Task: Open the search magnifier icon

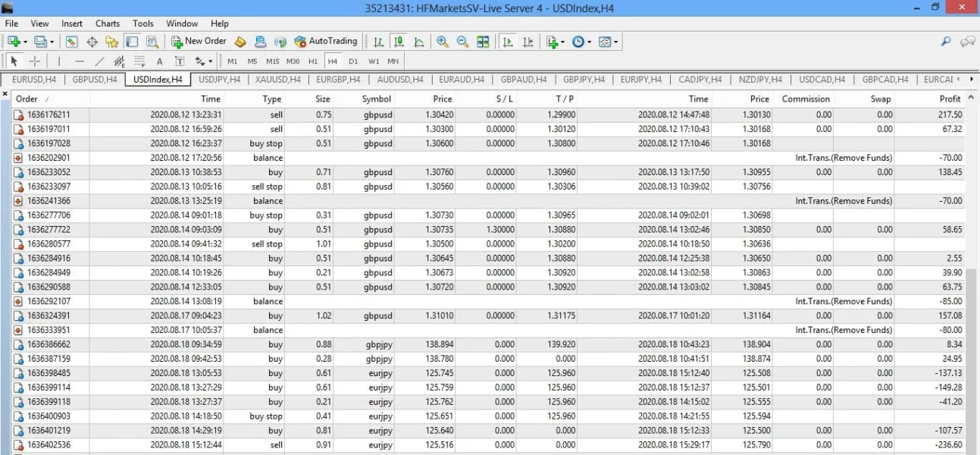Action: [946, 42]
